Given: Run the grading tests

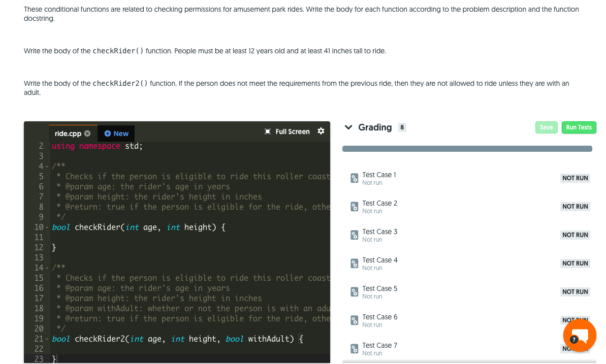Looking at the screenshot, I should (579, 127).
